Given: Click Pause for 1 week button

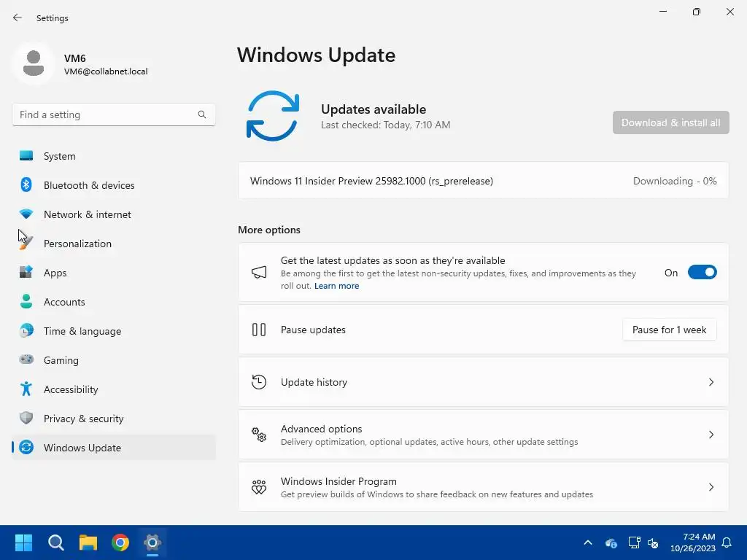Looking at the screenshot, I should tap(670, 330).
